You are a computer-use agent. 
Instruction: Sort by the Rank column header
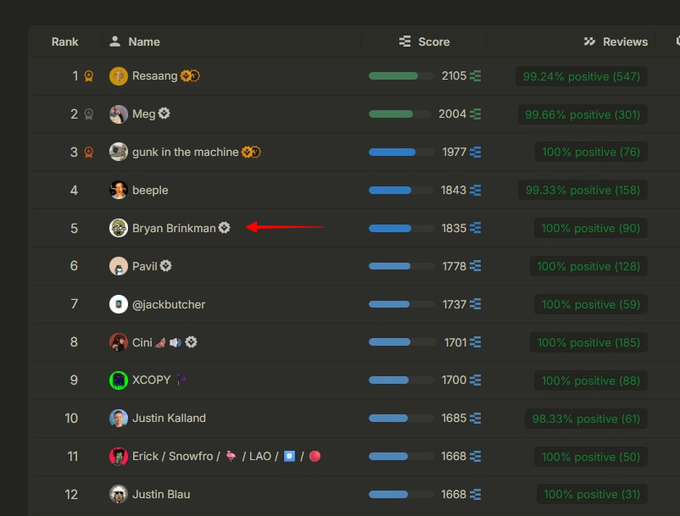tap(65, 42)
